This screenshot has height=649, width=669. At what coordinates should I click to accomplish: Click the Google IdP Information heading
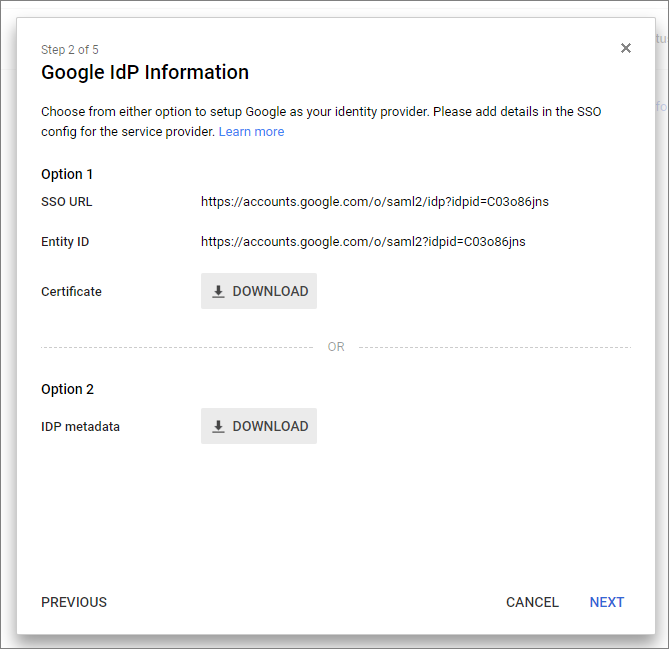(145, 72)
